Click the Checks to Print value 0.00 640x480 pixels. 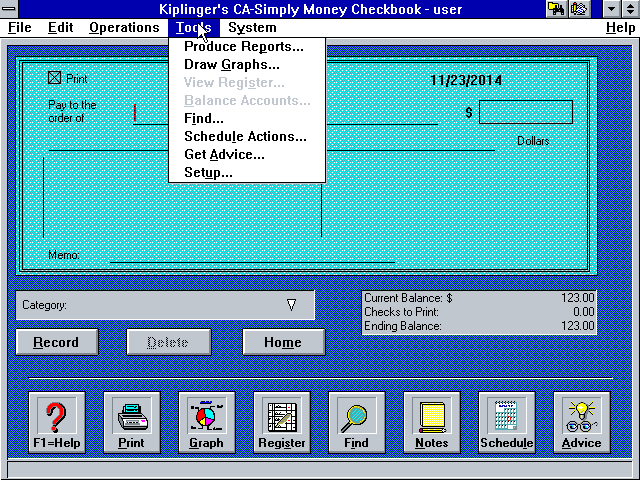click(584, 312)
